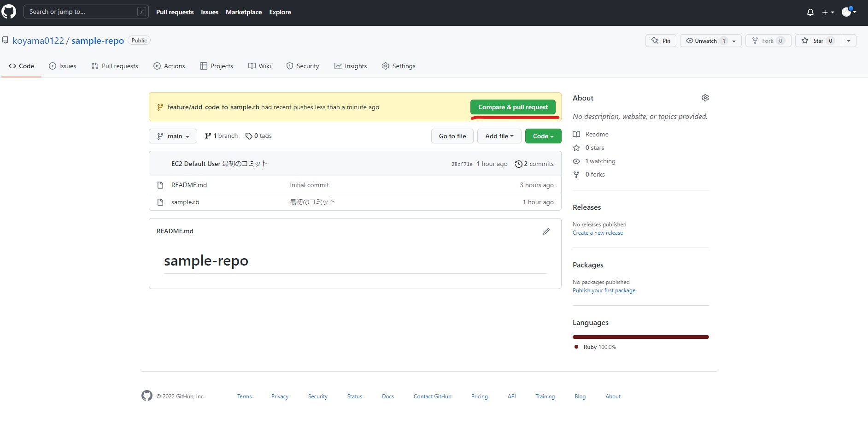Open the Privacy footer link
This screenshot has width=868, height=426.
tap(280, 396)
